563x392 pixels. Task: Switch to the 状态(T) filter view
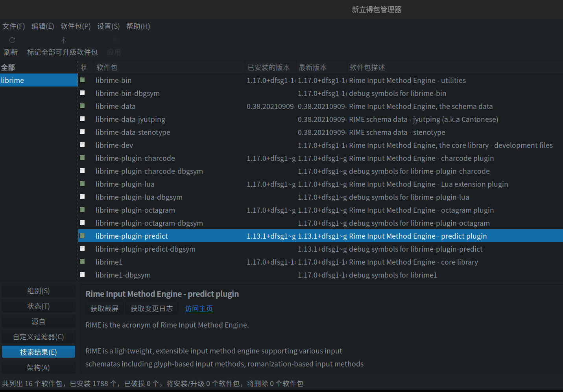pyautogui.click(x=39, y=306)
